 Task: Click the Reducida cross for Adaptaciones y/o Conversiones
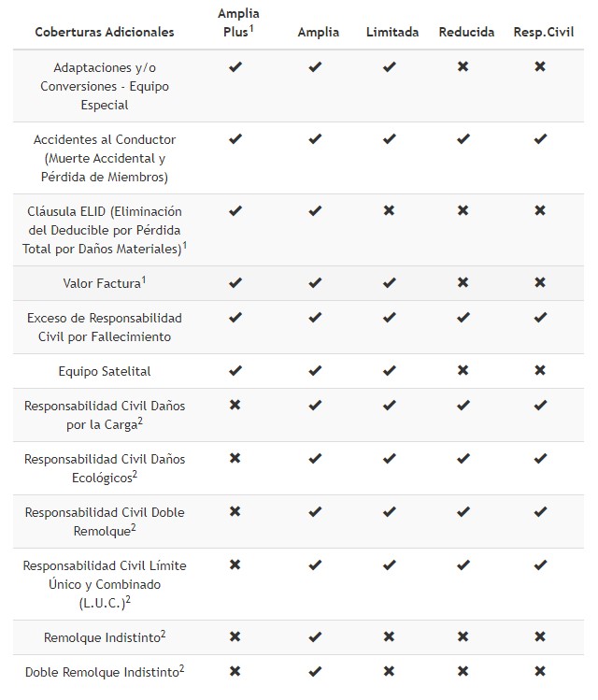[x=463, y=67]
